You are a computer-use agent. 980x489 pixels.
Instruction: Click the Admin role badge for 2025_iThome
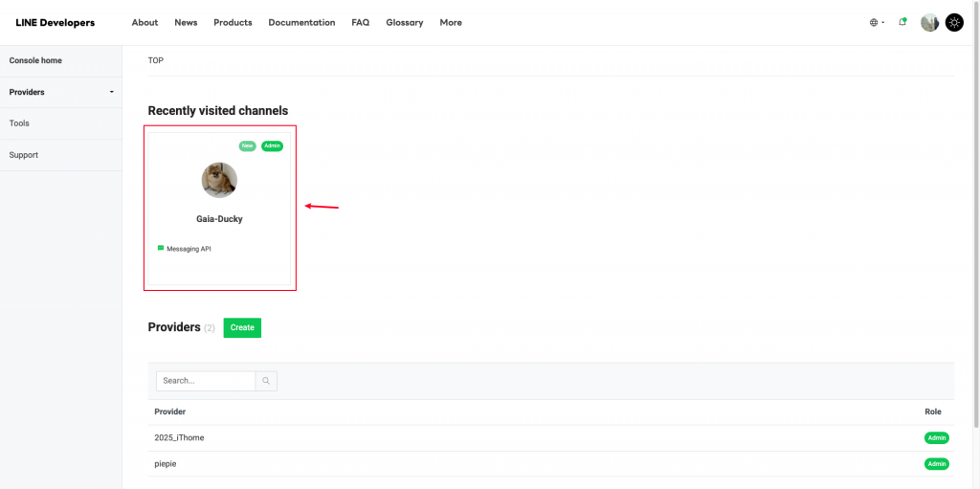pyautogui.click(x=937, y=437)
